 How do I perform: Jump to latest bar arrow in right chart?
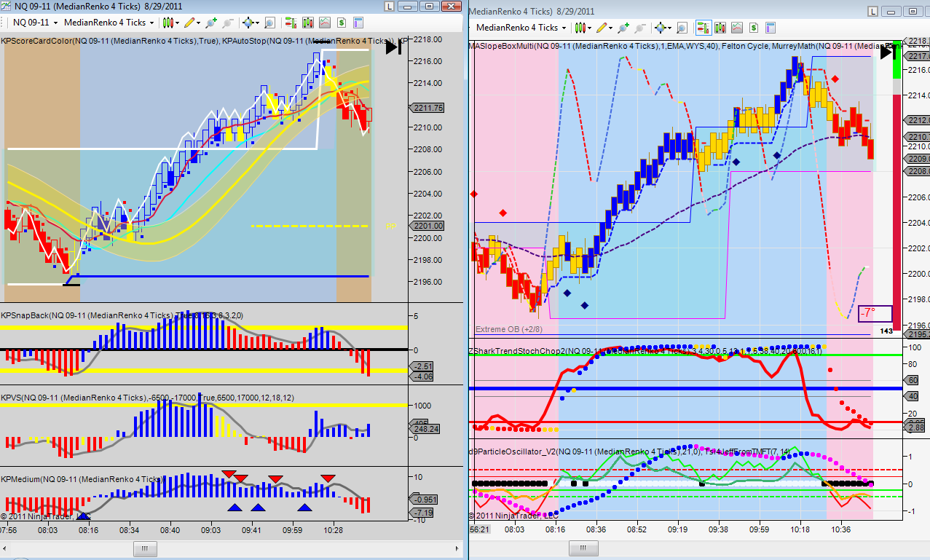[887, 52]
